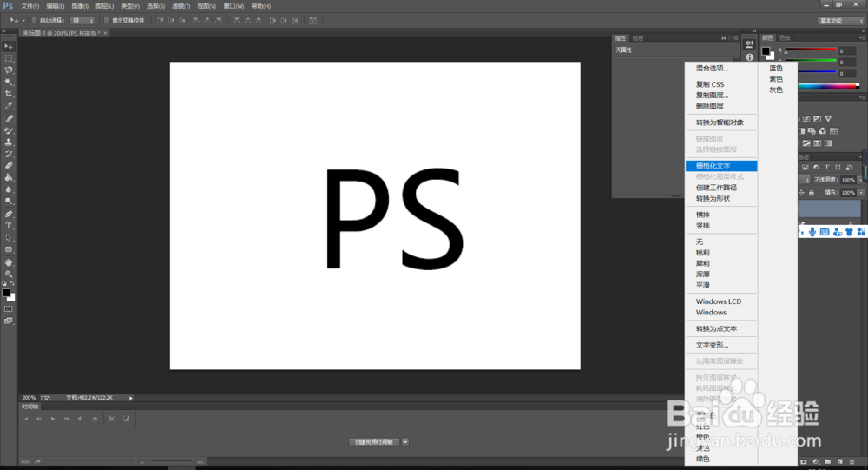The image size is (868, 470).
Task: Select the Paint Bucket tool
Action: point(9,178)
